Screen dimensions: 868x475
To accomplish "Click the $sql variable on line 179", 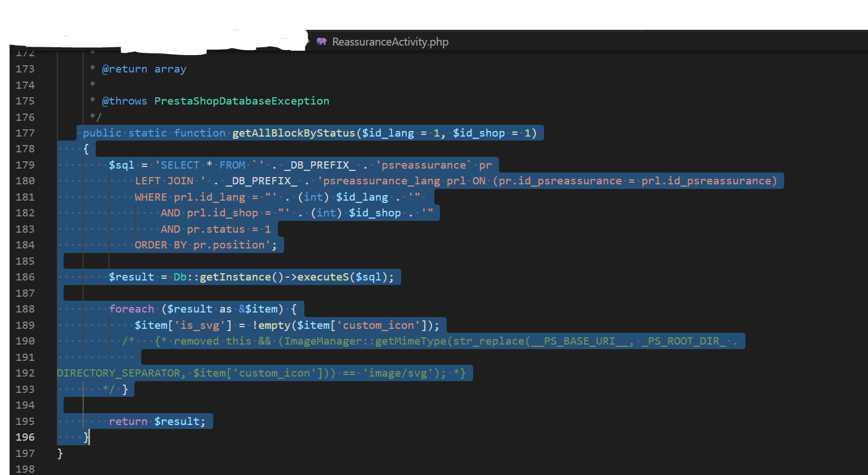I will [x=122, y=165].
